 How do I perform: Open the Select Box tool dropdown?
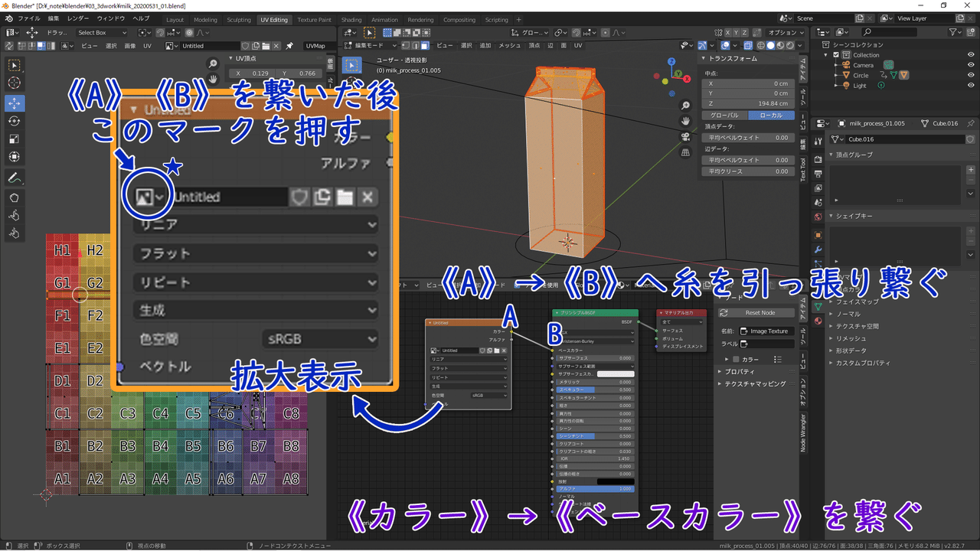102,33
